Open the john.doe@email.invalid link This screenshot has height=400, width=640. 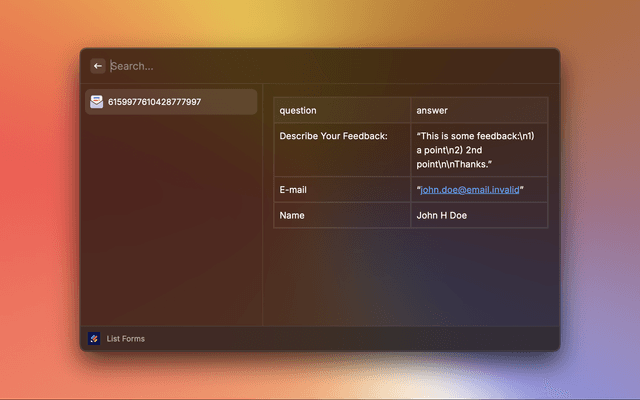click(x=469, y=189)
